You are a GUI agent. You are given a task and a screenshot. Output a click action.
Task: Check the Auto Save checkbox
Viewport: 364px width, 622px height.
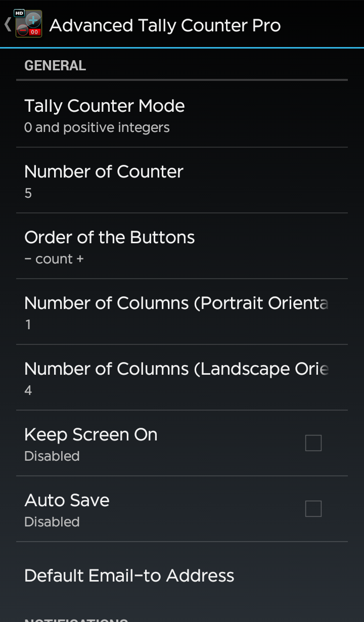[313, 509]
